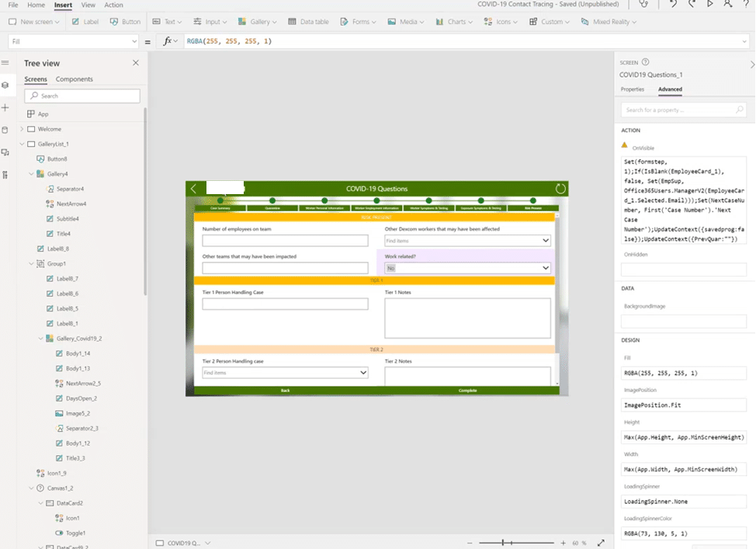The image size is (756, 549).
Task: Click the reload icon in the app header
Action: click(x=560, y=189)
